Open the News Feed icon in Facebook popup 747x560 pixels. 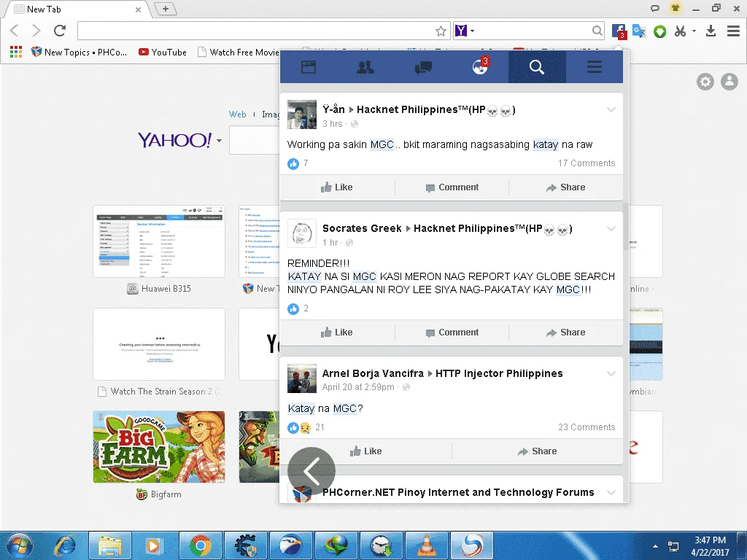309,67
